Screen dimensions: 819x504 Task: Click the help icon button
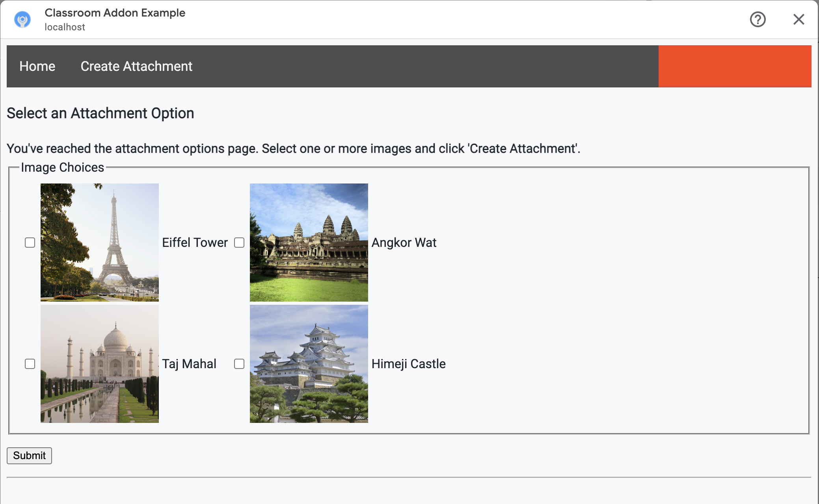click(759, 19)
